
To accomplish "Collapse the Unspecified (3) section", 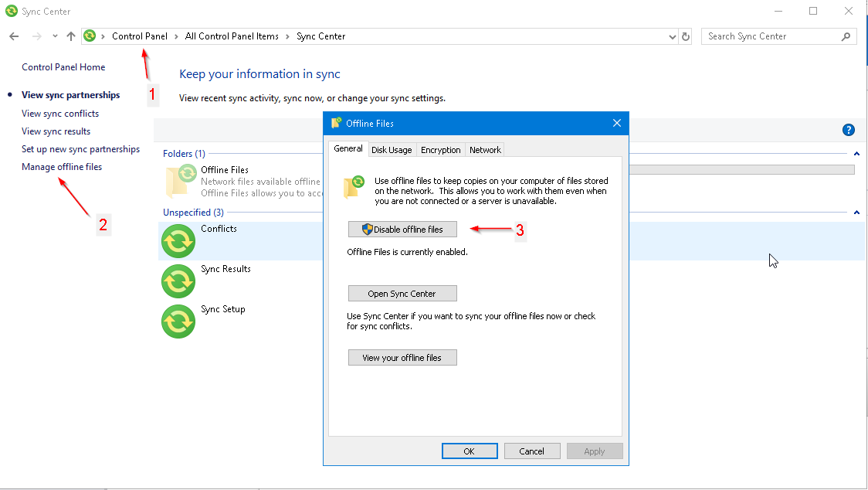I will coord(856,212).
